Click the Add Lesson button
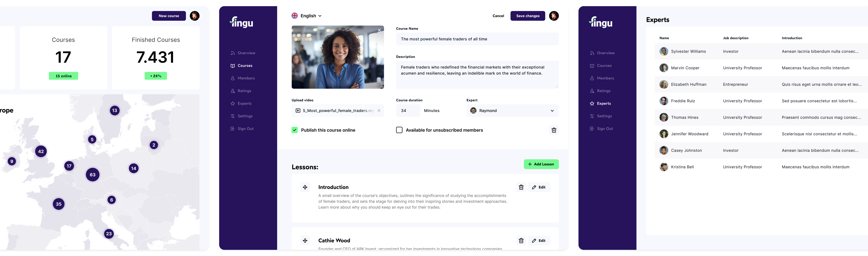 [541, 164]
